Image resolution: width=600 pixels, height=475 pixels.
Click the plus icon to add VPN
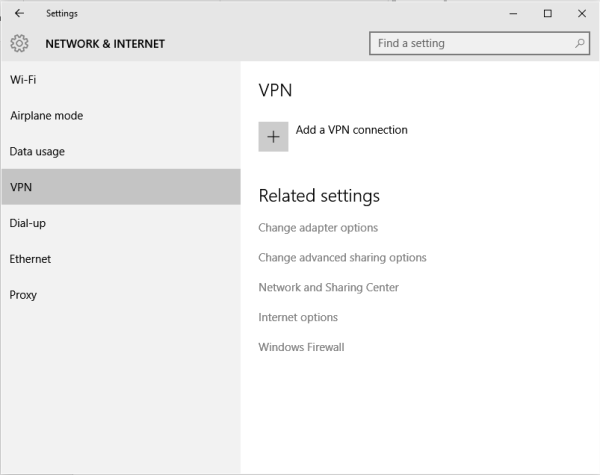[x=273, y=137]
